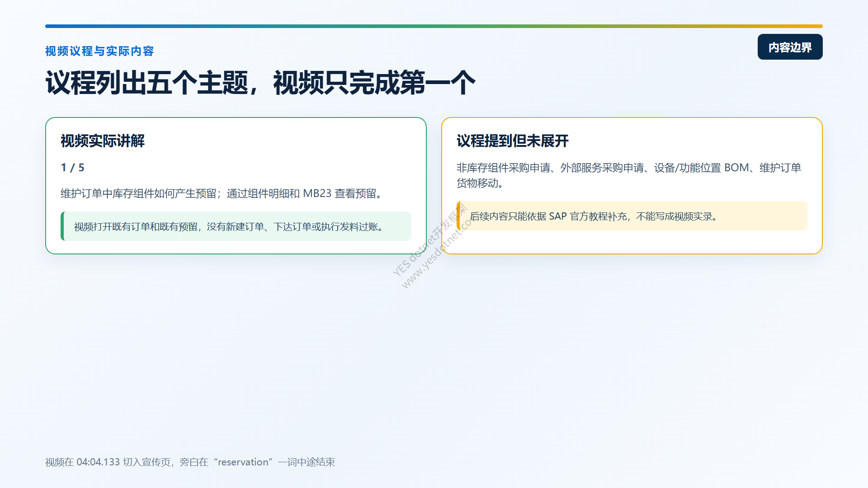Click the 1 / 5 progress label
The height and width of the screenshot is (488, 868).
point(73,168)
